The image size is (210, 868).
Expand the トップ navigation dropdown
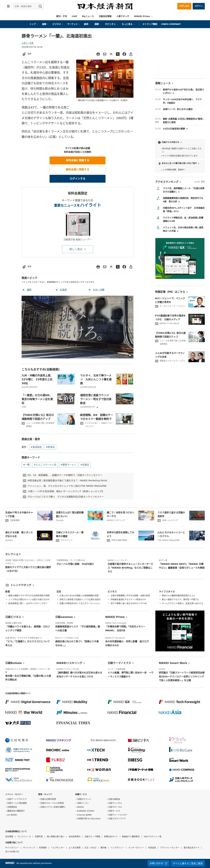click(x=34, y=24)
